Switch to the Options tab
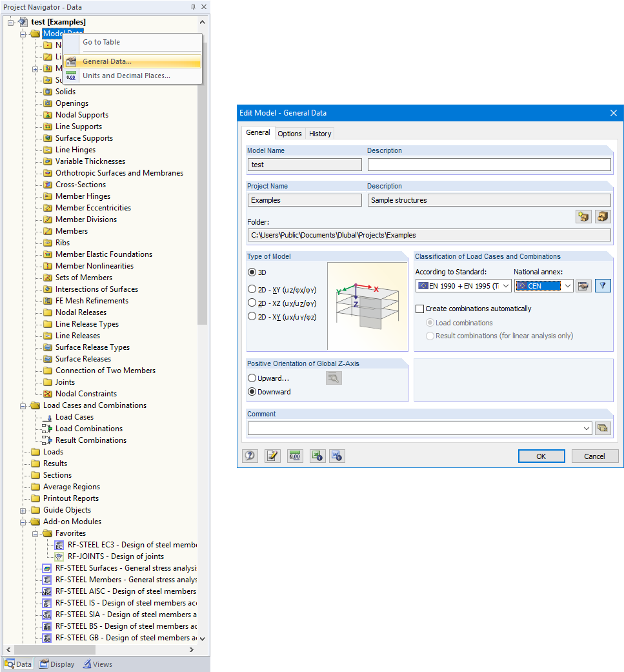Viewport: 624px width, 672px height. coord(289,134)
